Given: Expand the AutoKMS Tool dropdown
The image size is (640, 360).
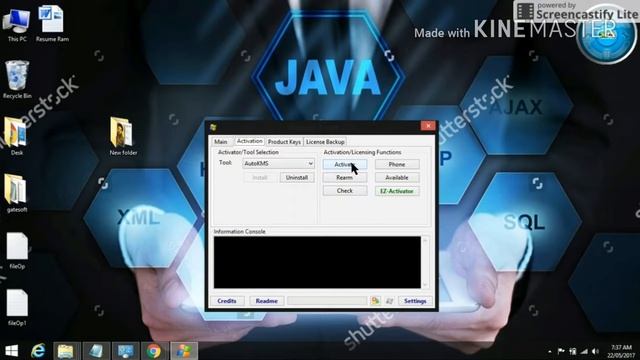Looking at the screenshot, I should 310,163.
